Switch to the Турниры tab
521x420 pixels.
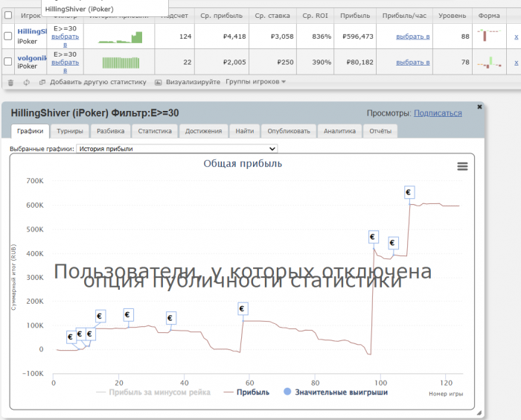point(70,131)
